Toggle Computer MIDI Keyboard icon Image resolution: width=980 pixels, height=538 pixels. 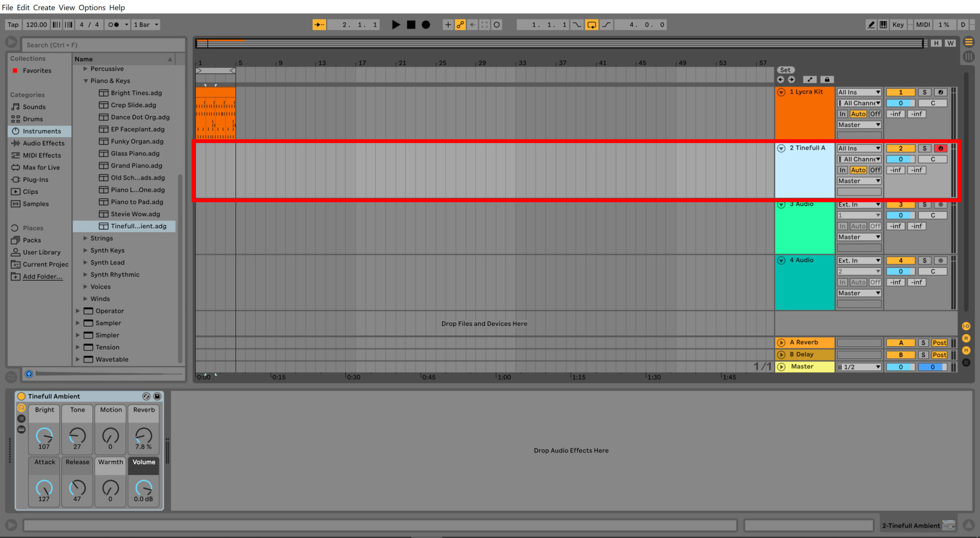(x=883, y=24)
